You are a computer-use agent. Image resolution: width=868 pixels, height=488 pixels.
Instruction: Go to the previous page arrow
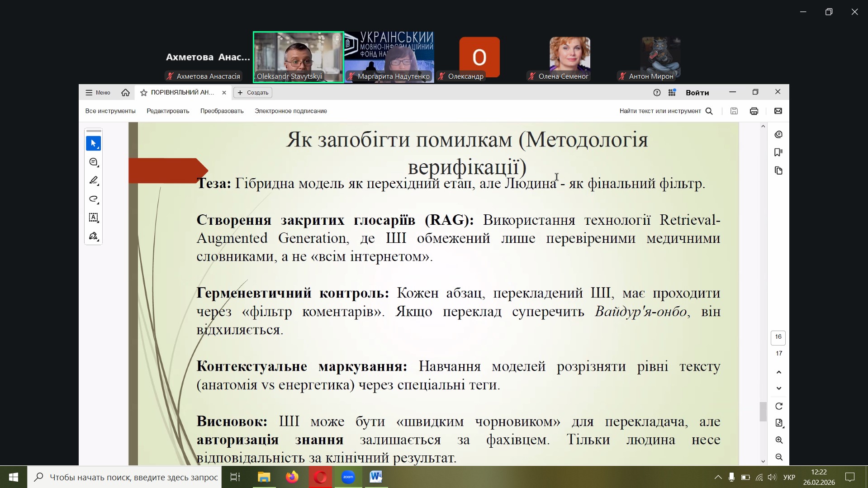[778, 372]
